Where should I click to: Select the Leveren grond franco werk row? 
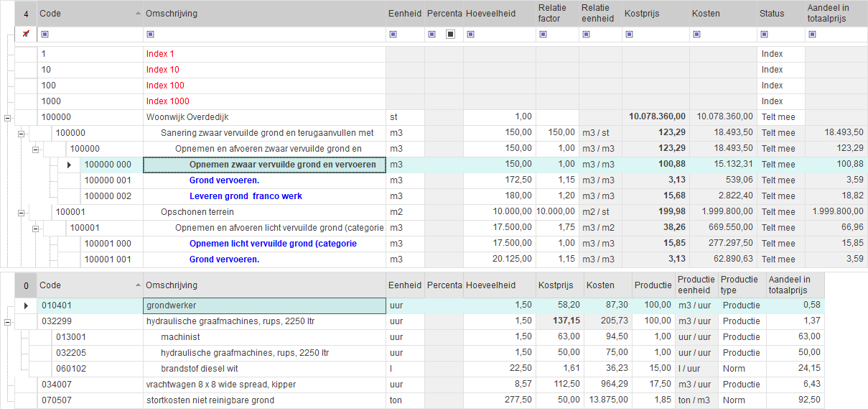point(246,196)
